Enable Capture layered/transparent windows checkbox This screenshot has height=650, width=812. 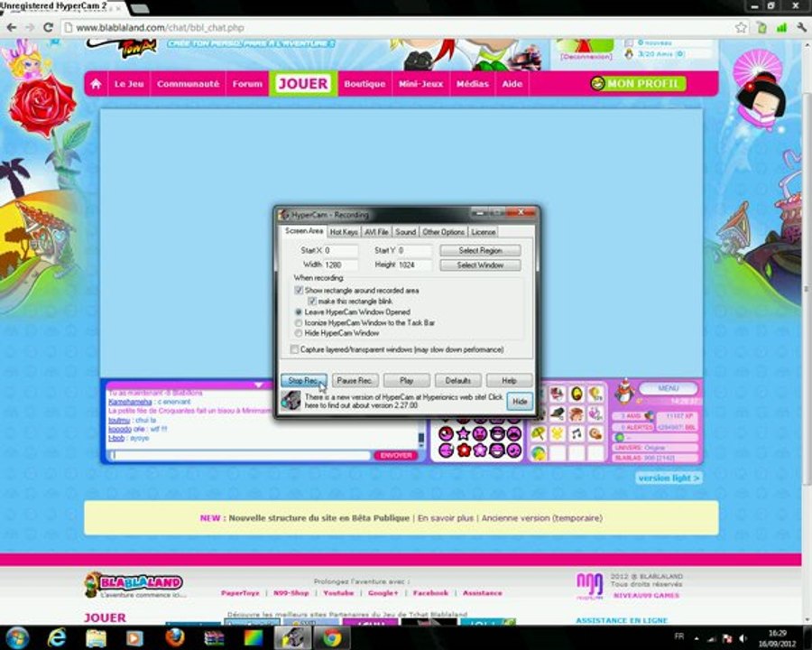294,349
